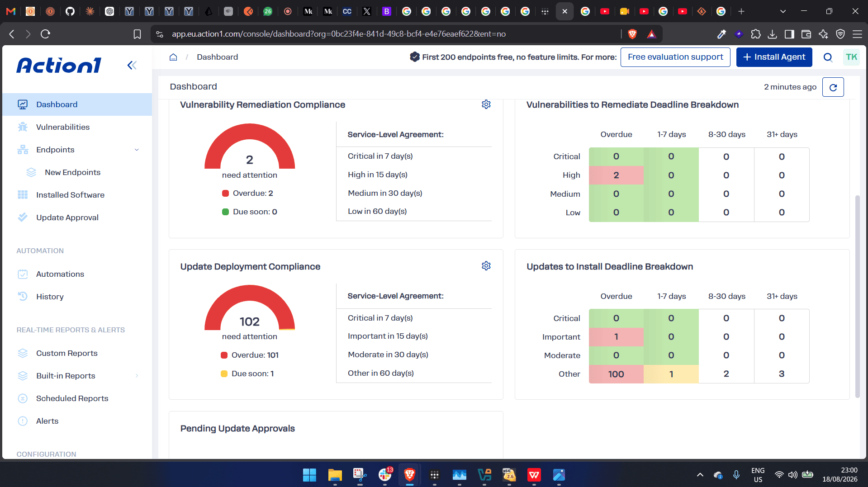
Task: Open Update Deployment Compliance settings gear
Action: [x=486, y=266]
